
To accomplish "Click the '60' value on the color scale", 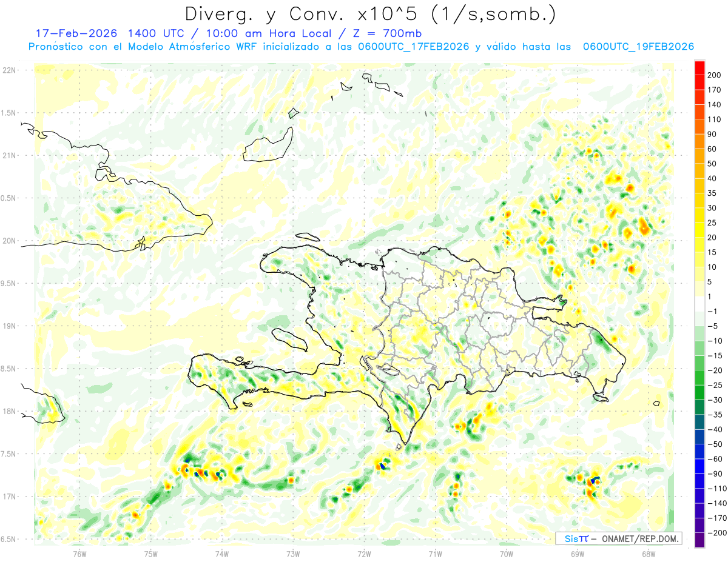I will click(713, 149).
